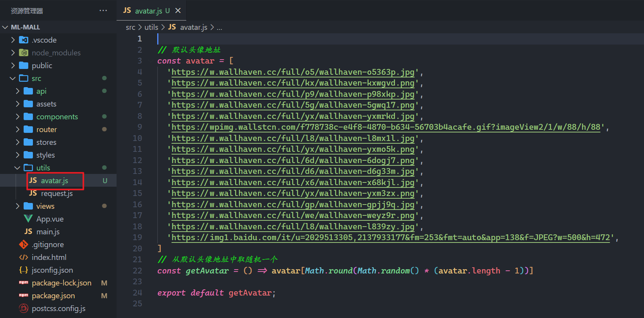
Task: Click the npm icon of package-lock.json
Action: tap(24, 283)
